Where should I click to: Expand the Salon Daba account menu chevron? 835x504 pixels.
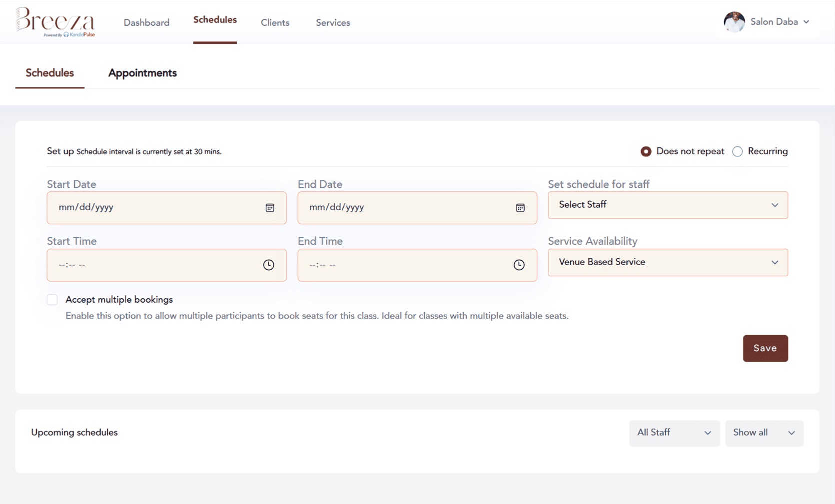tap(806, 22)
